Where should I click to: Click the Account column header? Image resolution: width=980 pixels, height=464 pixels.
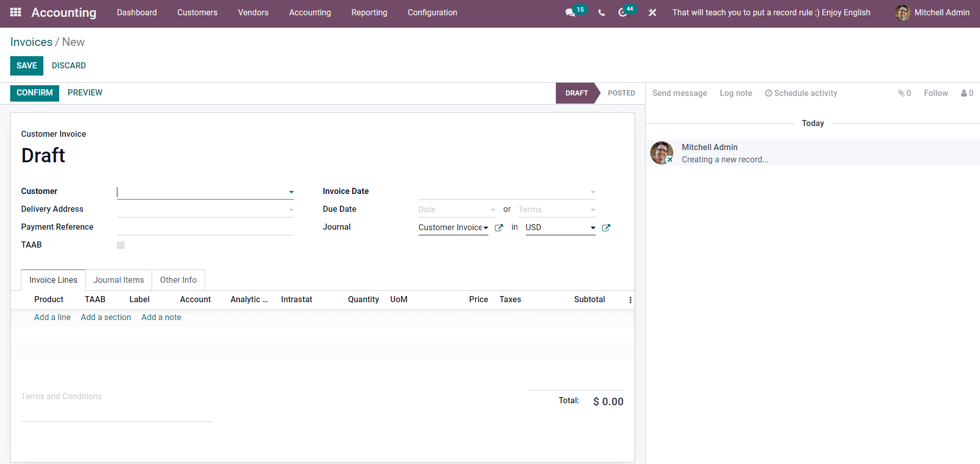195,300
